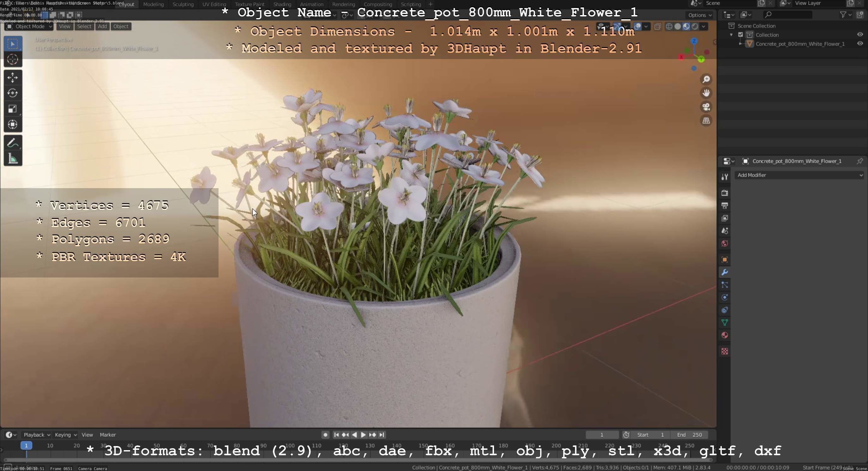Expand Concrete_pot_800mm_White_Flower_1 tree arrow

[x=740, y=44]
